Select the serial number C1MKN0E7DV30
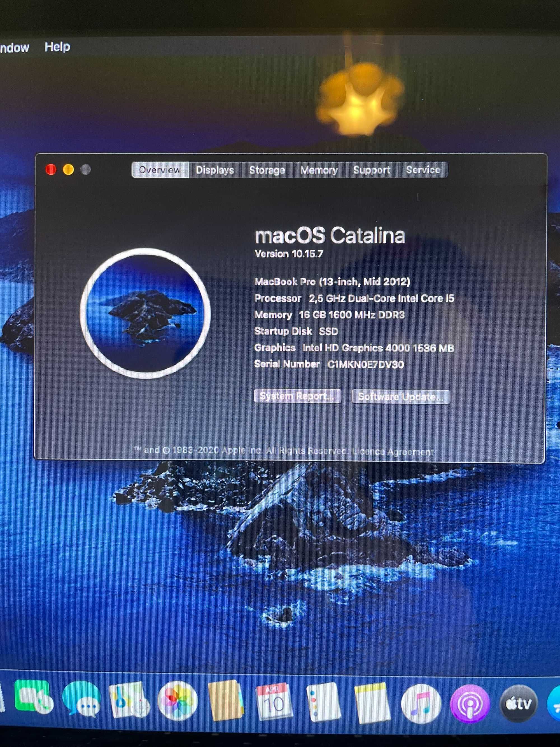Viewport: 560px width, 747px height. [x=366, y=364]
